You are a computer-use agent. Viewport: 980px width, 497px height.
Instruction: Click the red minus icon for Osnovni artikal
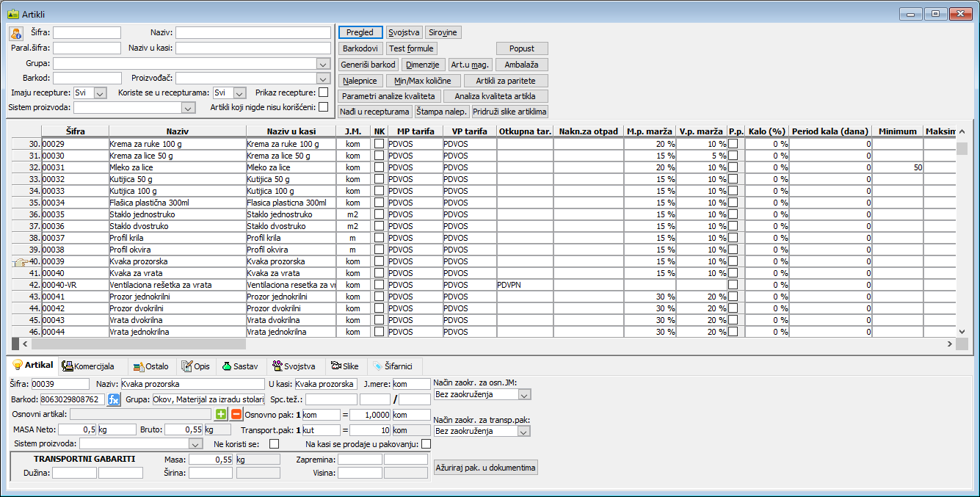coord(236,414)
